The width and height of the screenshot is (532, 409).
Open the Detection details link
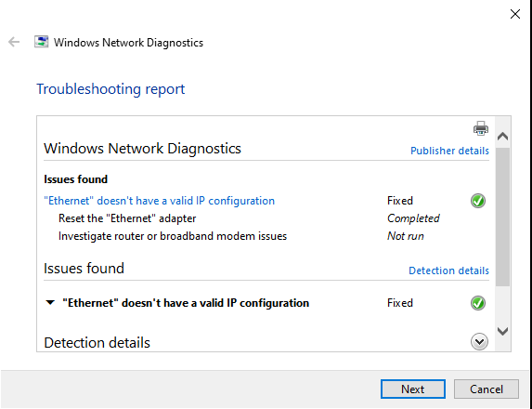[448, 270]
